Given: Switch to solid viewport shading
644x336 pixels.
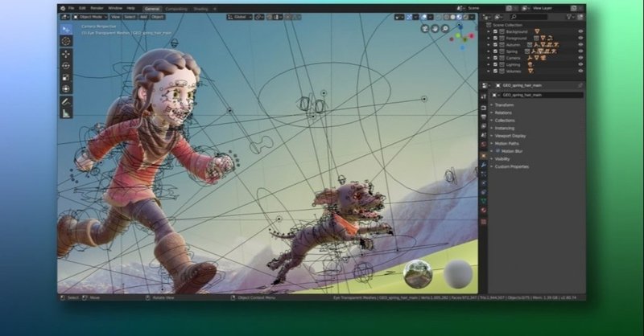Looking at the screenshot, I should point(452,17).
